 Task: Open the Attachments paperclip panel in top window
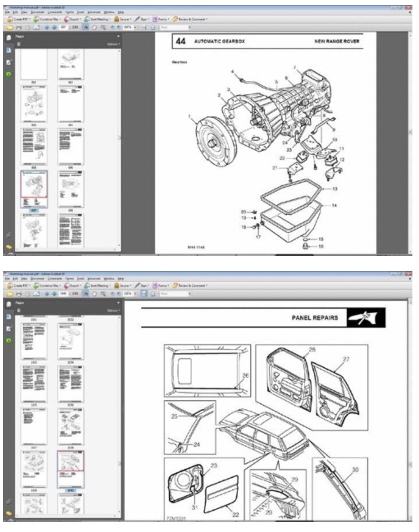point(9,235)
